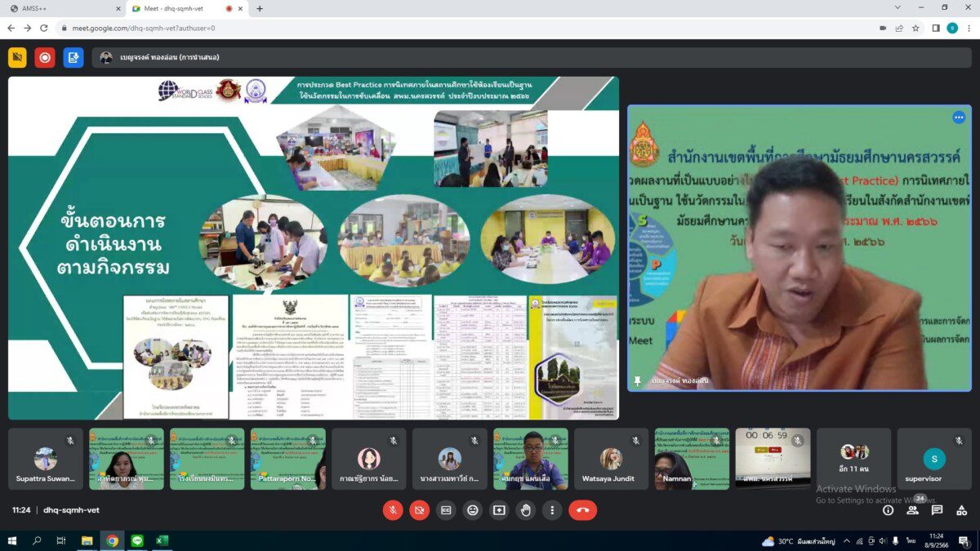
Task: Open Excel from the taskbar
Action: click(162, 540)
